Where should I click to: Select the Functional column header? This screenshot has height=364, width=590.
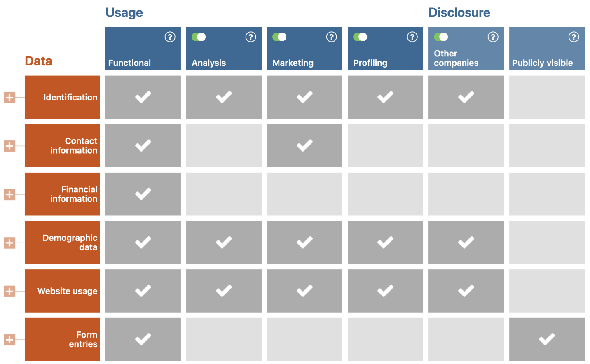130,63
